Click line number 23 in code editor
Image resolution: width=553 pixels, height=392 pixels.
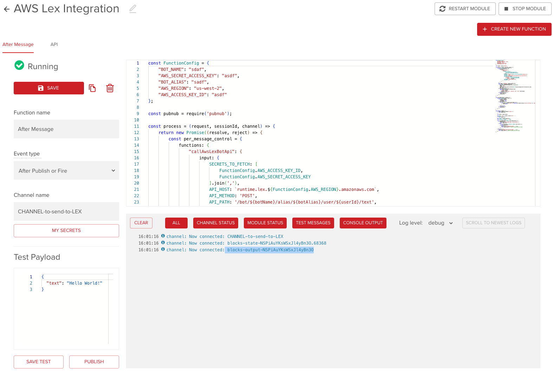pos(136,202)
